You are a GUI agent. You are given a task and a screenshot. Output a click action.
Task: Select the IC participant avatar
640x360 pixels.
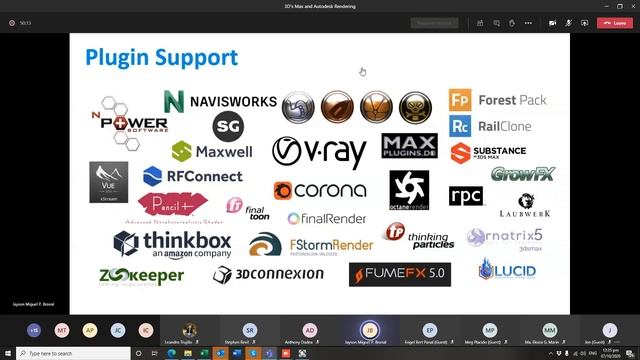(146, 330)
